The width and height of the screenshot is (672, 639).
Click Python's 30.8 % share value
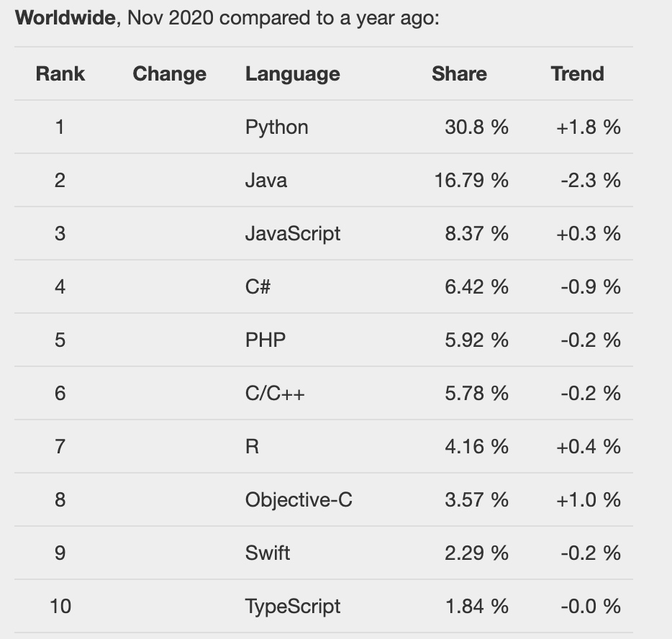[x=476, y=127]
